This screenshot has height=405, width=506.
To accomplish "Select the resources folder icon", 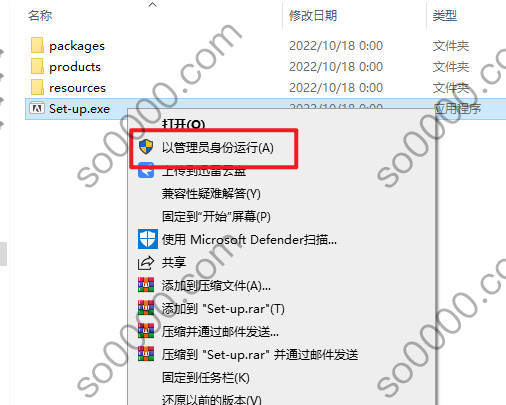I will (37, 87).
